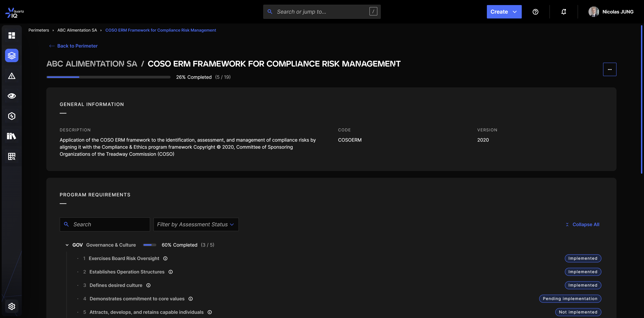Open the hexagon lightning bolt sidebar icon

point(12,116)
